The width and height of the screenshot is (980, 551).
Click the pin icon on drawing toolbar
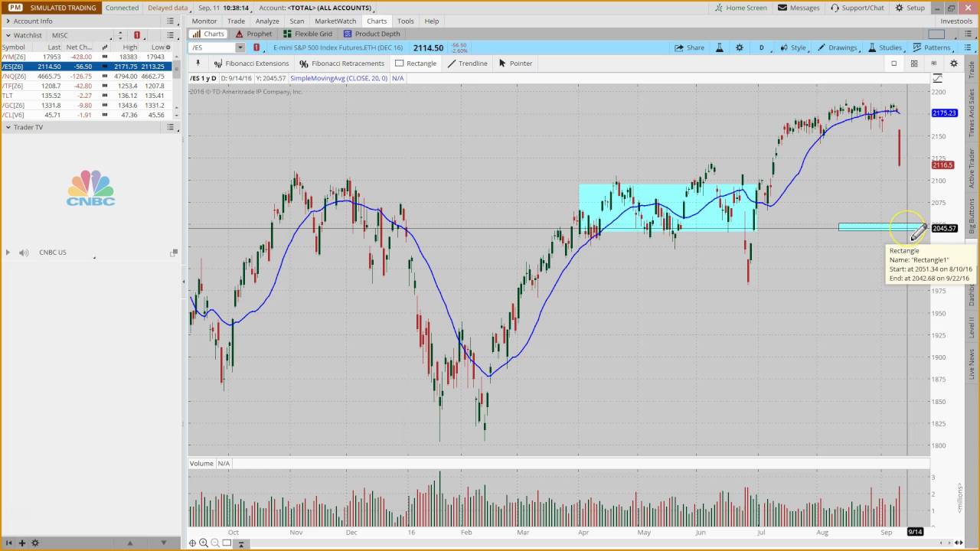(x=198, y=64)
